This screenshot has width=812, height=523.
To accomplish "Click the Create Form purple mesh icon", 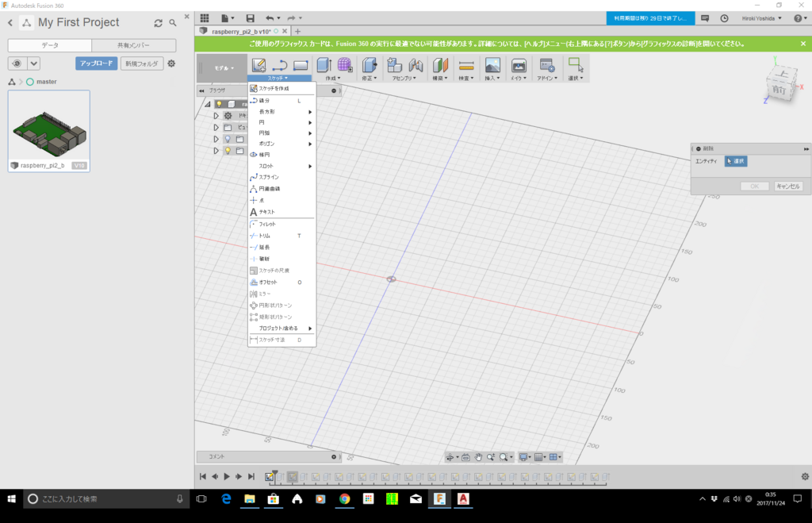I will (345, 65).
